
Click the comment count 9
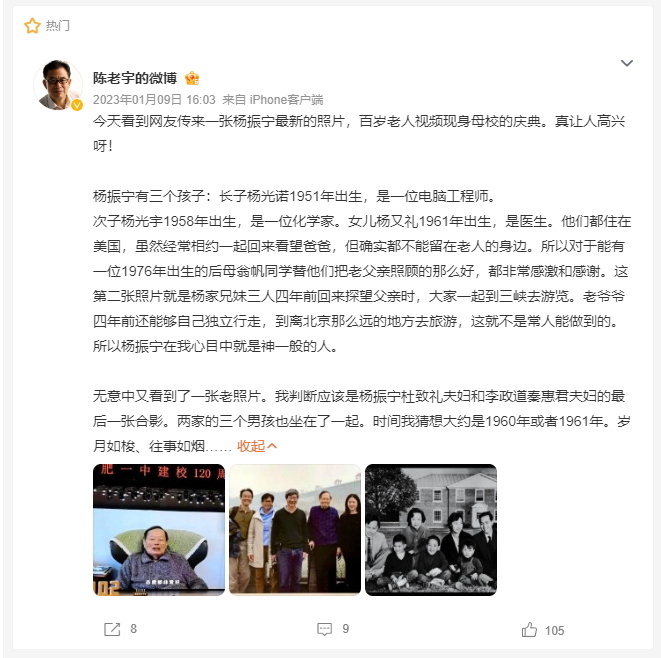tap(346, 629)
